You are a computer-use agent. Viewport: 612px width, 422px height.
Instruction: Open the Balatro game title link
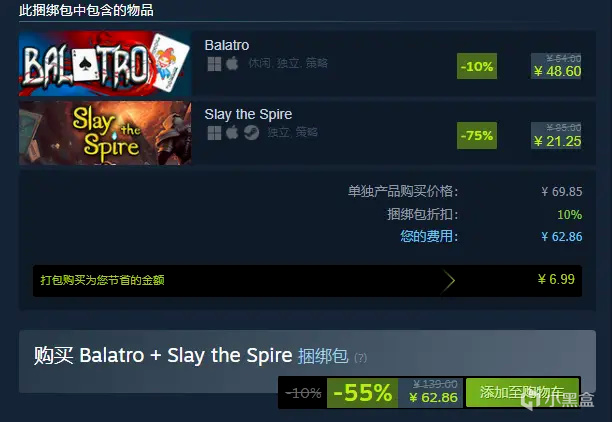pos(227,45)
